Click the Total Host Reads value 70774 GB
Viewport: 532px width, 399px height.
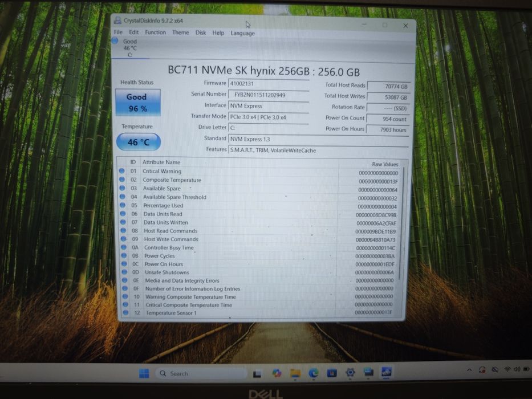point(389,87)
